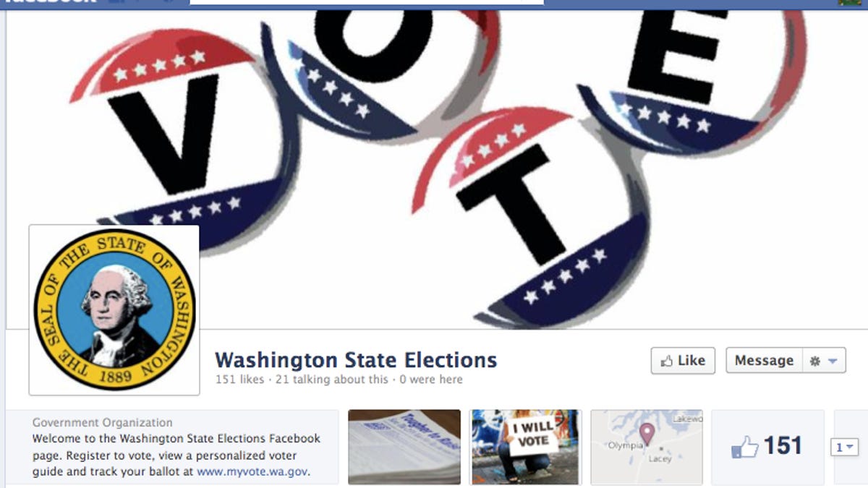The height and width of the screenshot is (488, 868).
Task: Open the 'I WILL VOTE' sign tile
Action: 526,447
